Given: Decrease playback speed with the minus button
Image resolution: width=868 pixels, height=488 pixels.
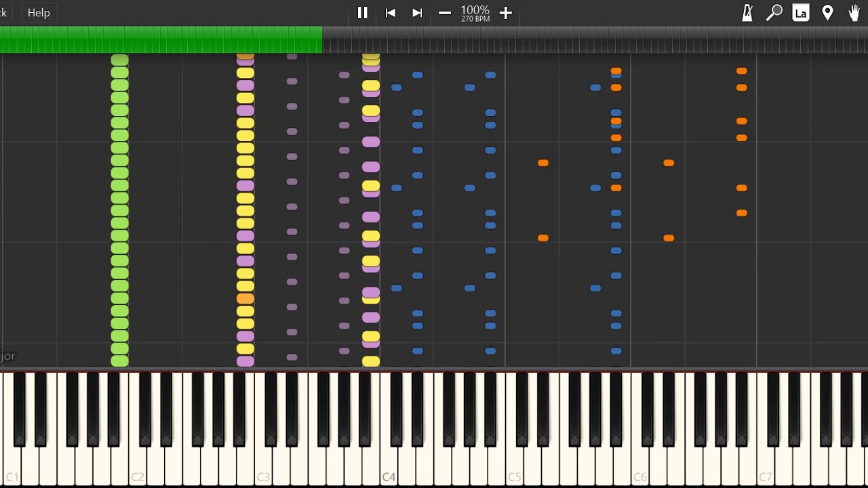Looking at the screenshot, I should [x=445, y=13].
